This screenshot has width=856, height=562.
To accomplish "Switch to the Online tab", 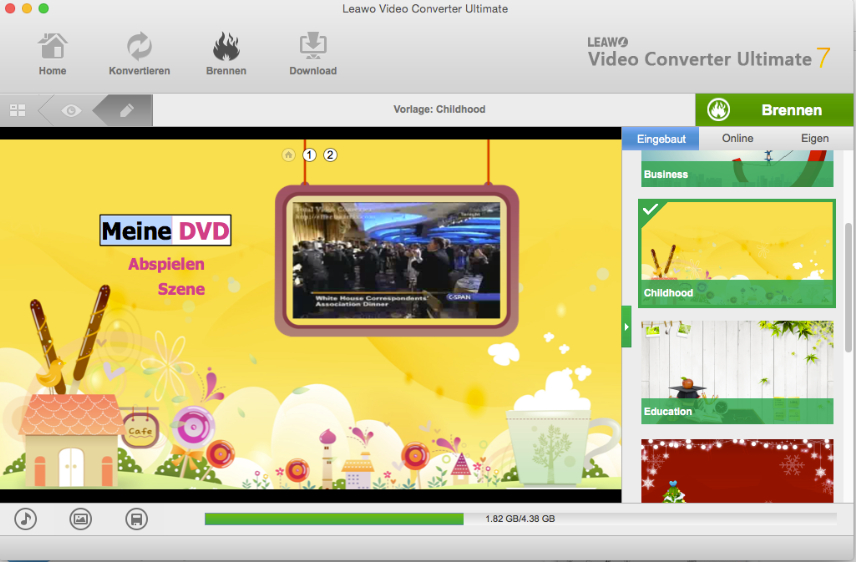I will click(x=738, y=139).
